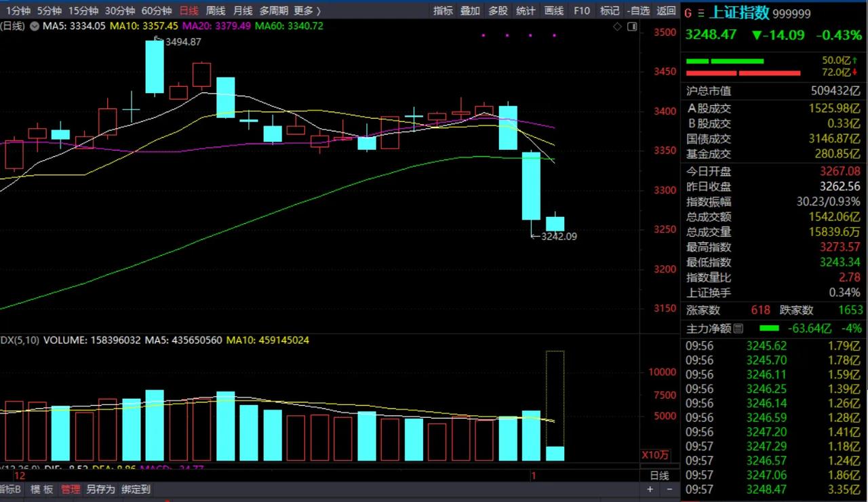
Task: Click the 叠加 overlay button
Action: [x=470, y=11]
